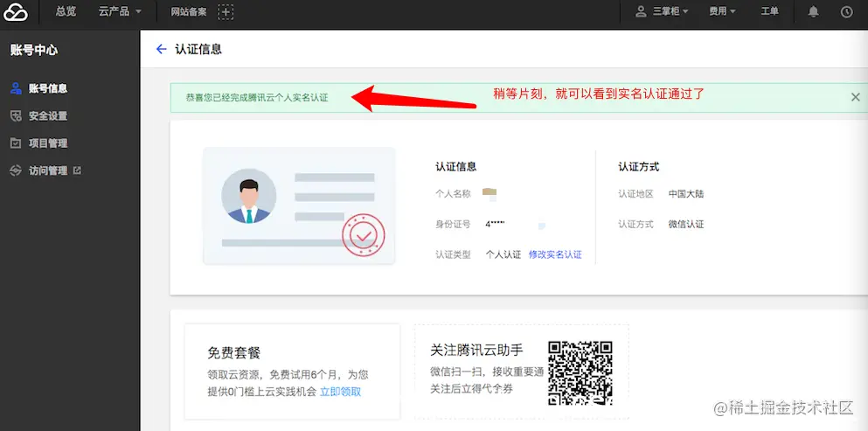
Task: Click the 修改实名认证 link
Action: click(x=555, y=254)
